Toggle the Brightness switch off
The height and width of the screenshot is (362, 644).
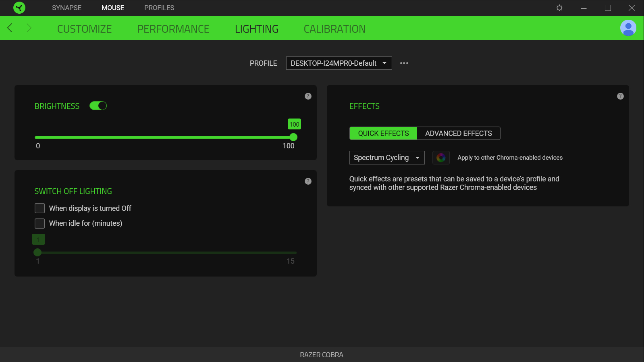(98, 106)
